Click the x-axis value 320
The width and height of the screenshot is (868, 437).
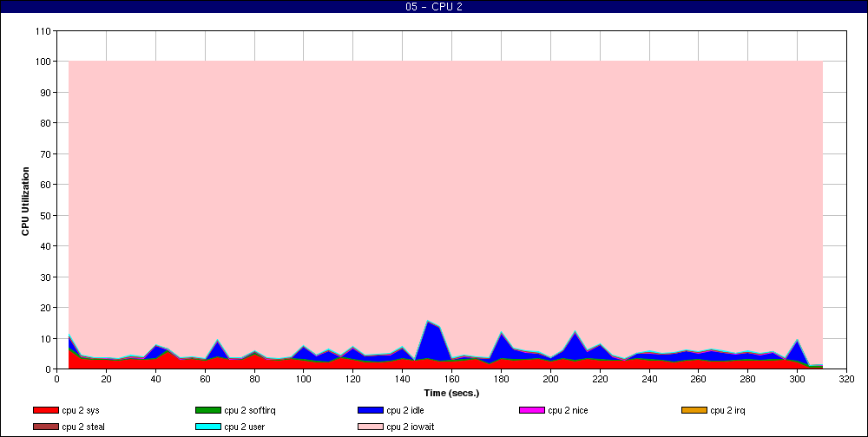846,379
